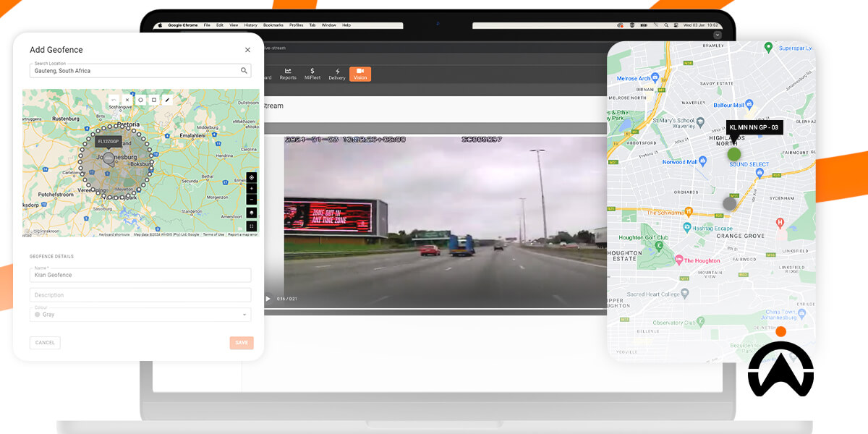Open the Colour dropdown showing Gray
This screenshot has width=868, height=434.
[140, 315]
